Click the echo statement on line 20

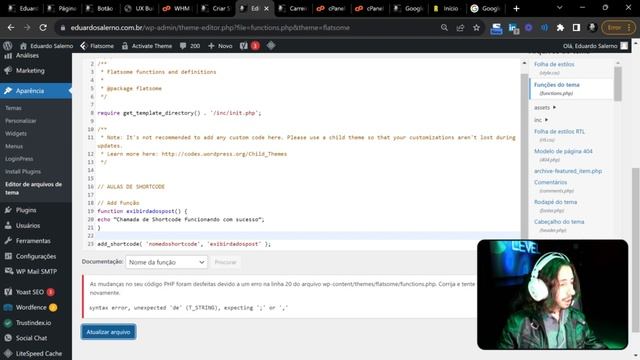(181, 220)
